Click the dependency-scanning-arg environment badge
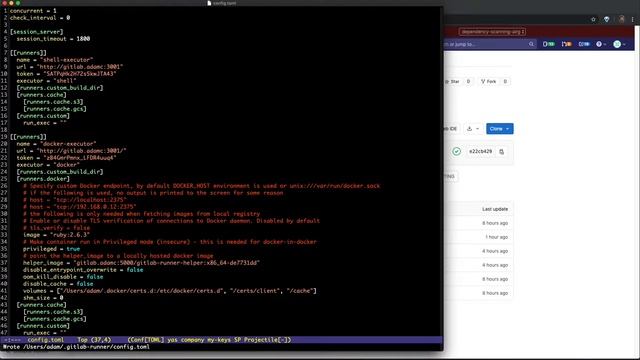The height and width of the screenshot is (360, 640). click(492, 31)
